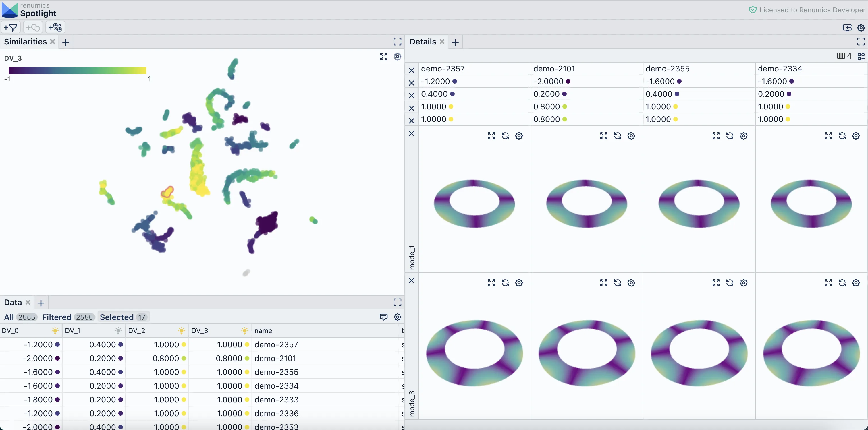Click the DV_3 color scale bar

click(77, 70)
